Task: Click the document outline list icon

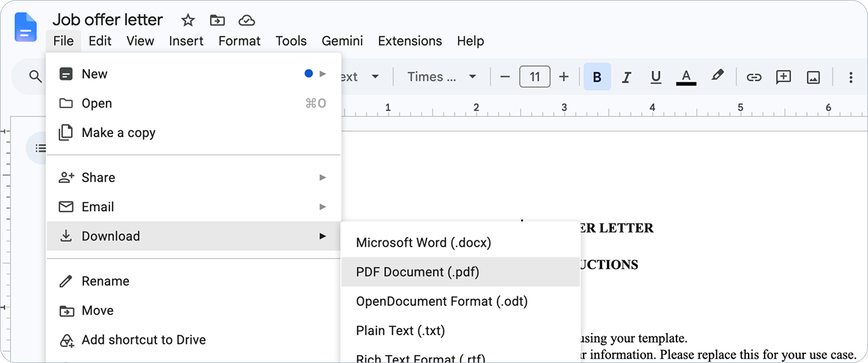Action: pyautogui.click(x=40, y=148)
